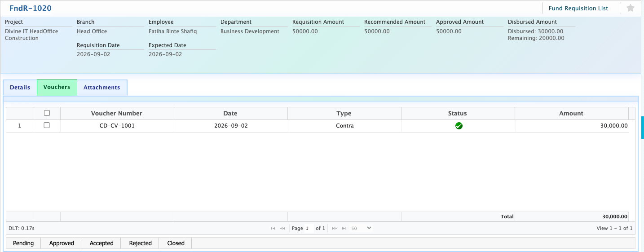The image size is (644, 252).
Task: Click the Remaining: 20000.00 text
Action: tap(536, 38)
